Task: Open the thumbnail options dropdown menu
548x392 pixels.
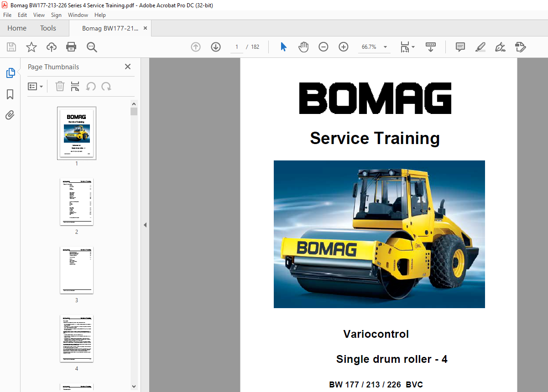Action: click(36, 86)
